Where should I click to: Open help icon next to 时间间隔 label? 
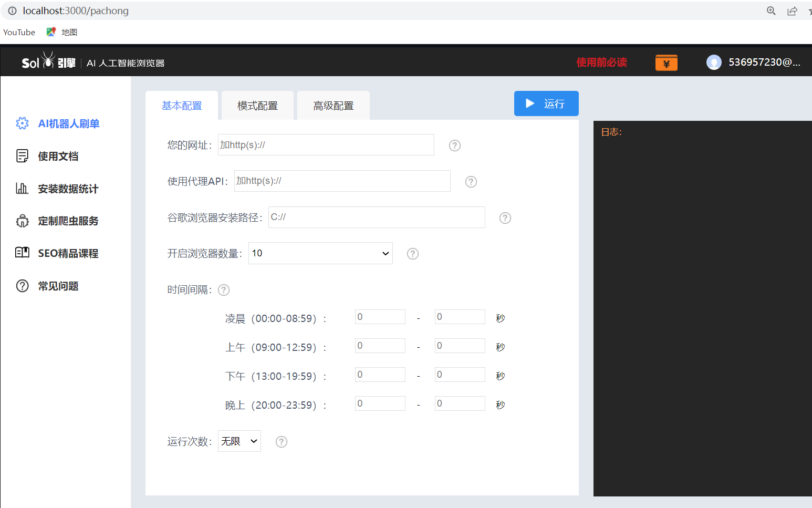(x=224, y=290)
